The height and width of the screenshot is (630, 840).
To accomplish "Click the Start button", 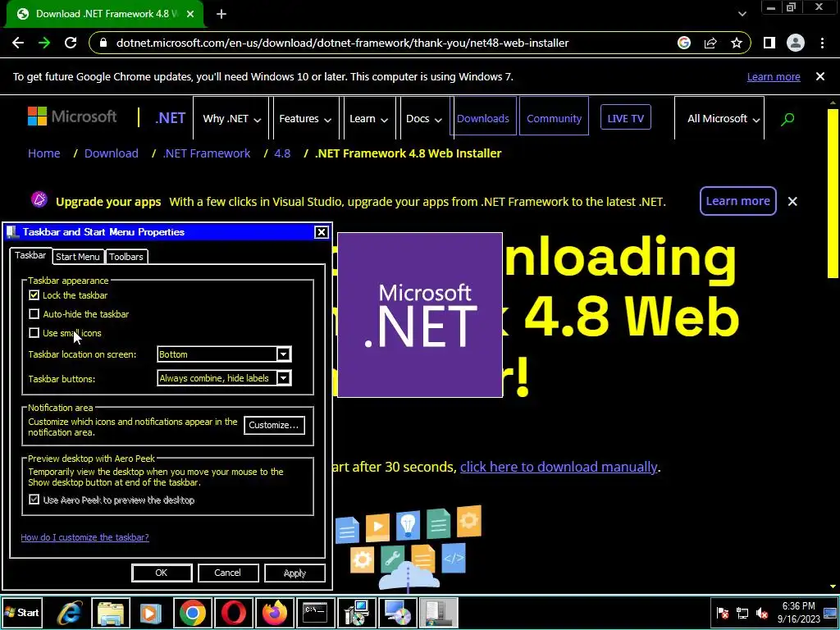I will tap(21, 612).
